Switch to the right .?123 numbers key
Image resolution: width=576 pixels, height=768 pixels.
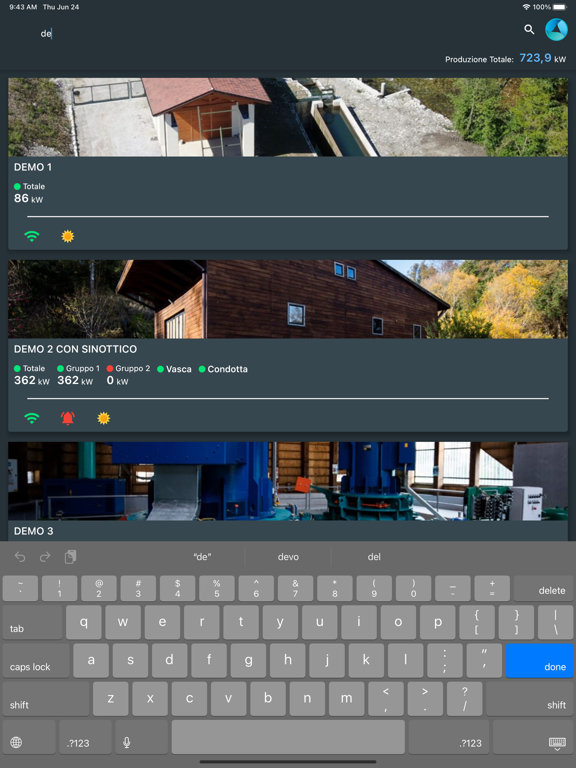tap(449, 737)
